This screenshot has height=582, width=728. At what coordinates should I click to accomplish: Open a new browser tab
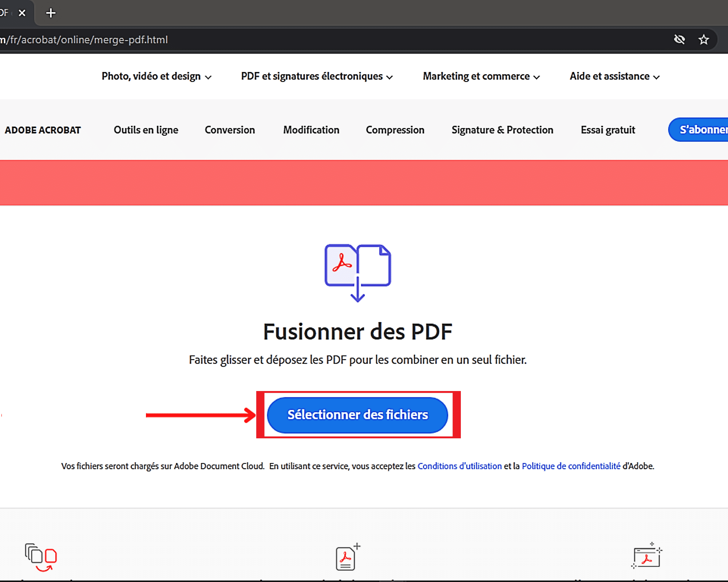[51, 13]
